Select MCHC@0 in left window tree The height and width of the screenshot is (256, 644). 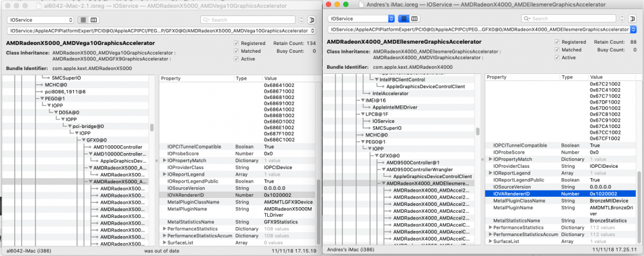pyautogui.click(x=56, y=84)
